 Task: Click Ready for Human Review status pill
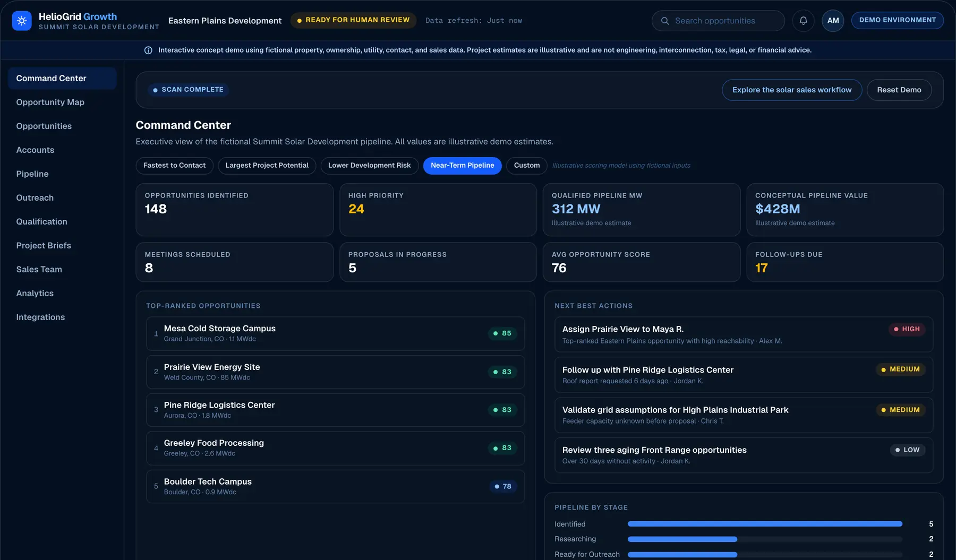[353, 20]
